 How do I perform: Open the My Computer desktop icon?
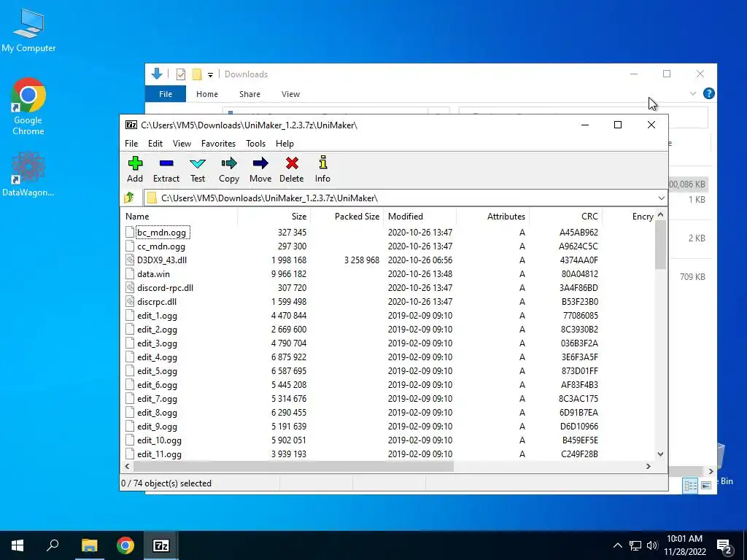tap(28, 31)
